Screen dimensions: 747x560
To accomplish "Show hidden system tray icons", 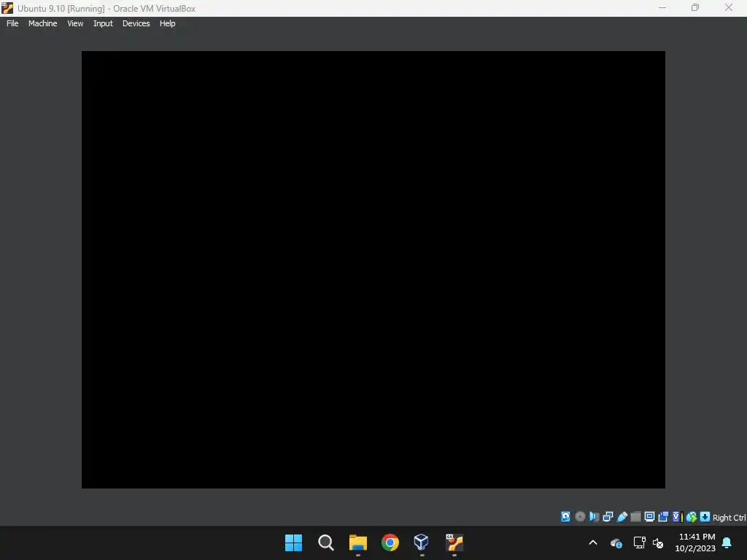I will 593,542.
